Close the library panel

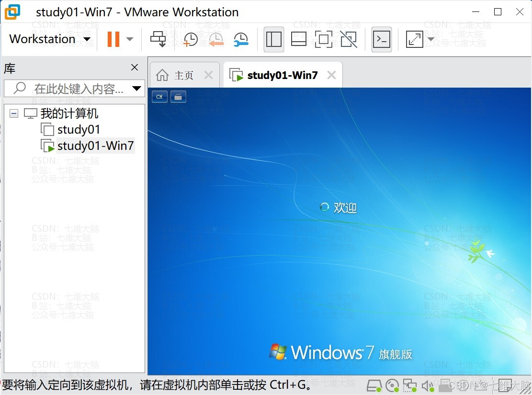[135, 67]
